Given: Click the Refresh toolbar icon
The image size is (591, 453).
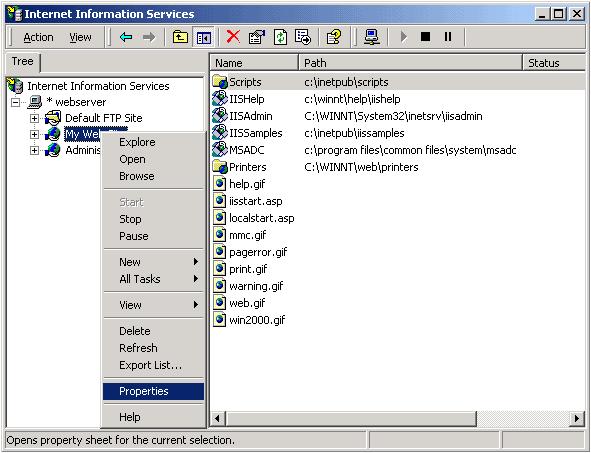Looking at the screenshot, I should [x=280, y=37].
